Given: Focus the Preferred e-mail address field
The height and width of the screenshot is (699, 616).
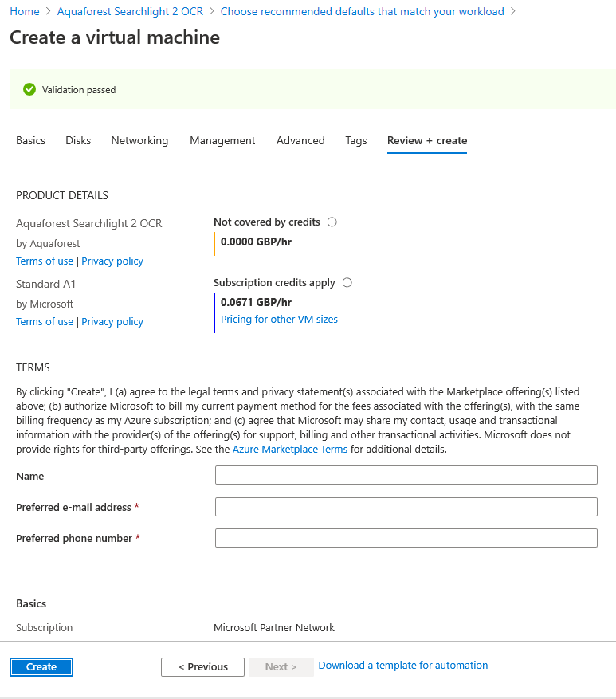Looking at the screenshot, I should point(406,507).
